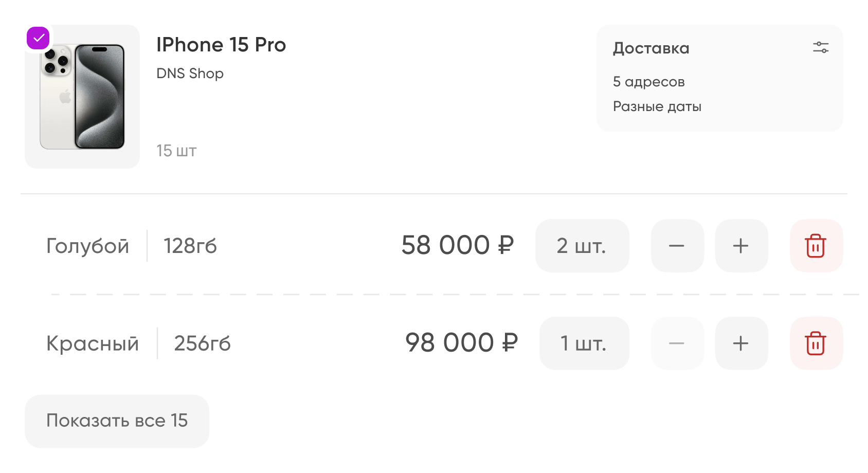This screenshot has width=868, height=473.
Task: Decrease quantity of Голубой 128гб
Action: click(677, 246)
